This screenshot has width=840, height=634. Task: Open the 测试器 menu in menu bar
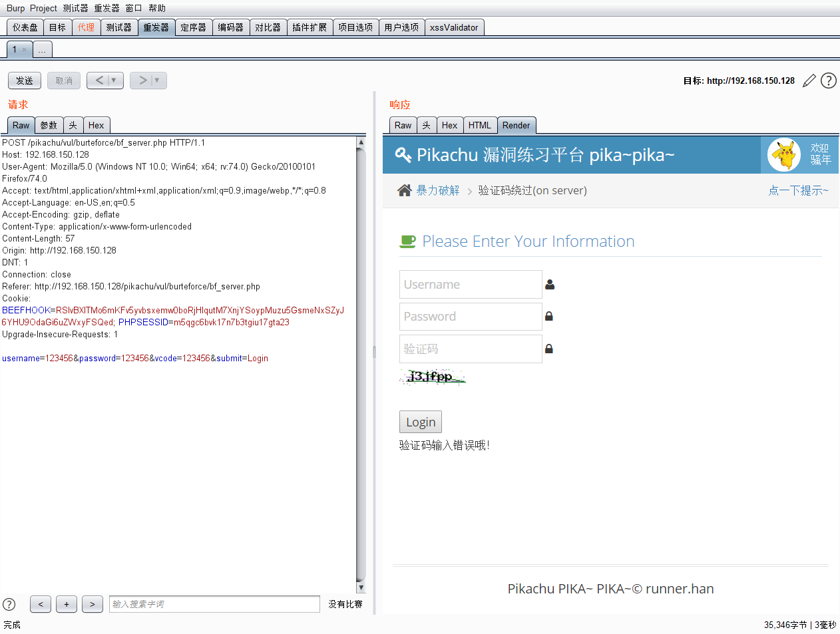(x=75, y=8)
